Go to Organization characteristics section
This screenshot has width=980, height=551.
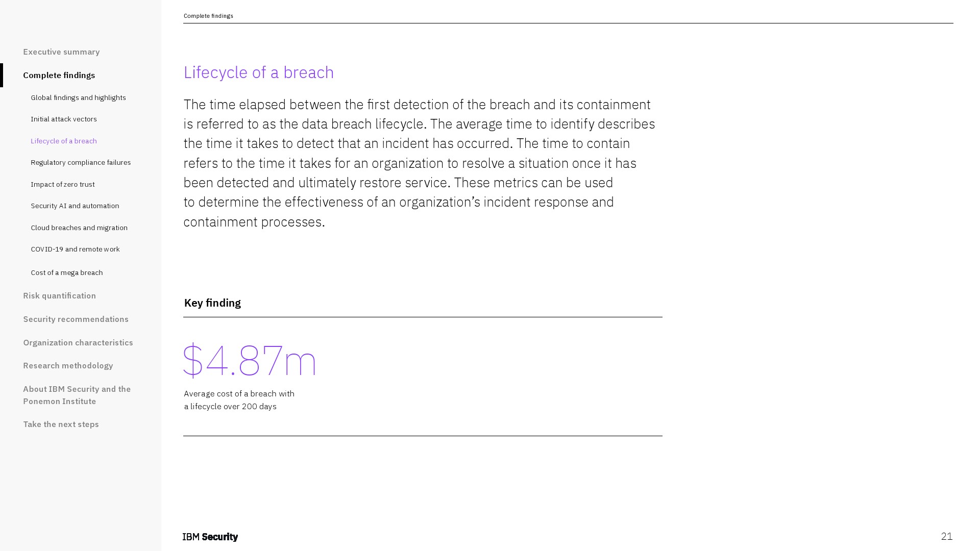78,342
